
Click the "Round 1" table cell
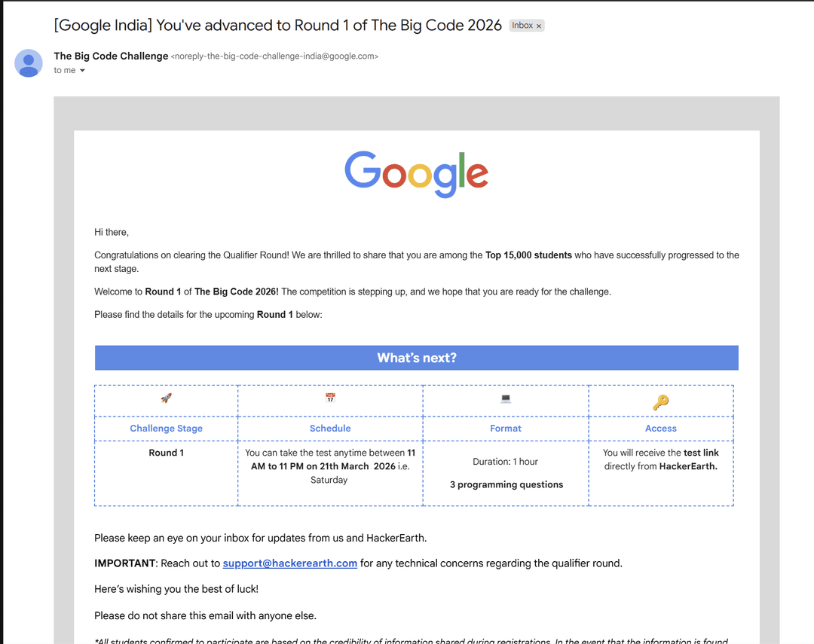[166, 453]
